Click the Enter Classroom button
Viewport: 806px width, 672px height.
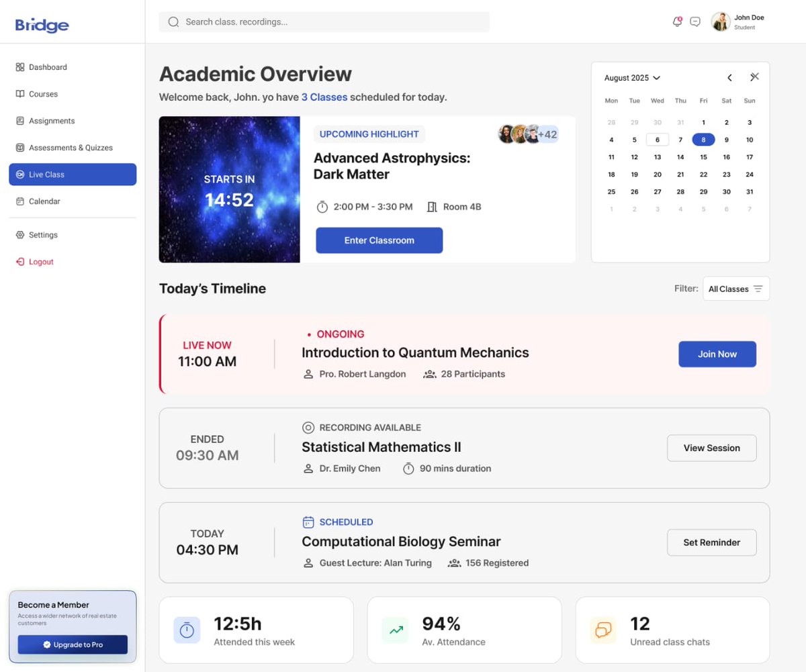point(379,240)
